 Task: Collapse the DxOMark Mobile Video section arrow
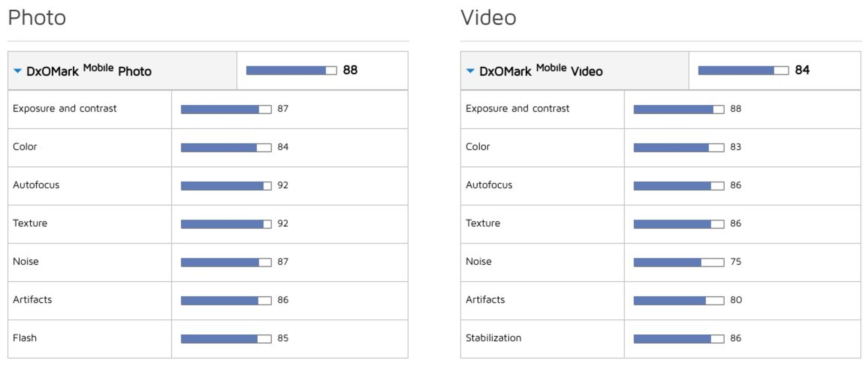pos(470,71)
